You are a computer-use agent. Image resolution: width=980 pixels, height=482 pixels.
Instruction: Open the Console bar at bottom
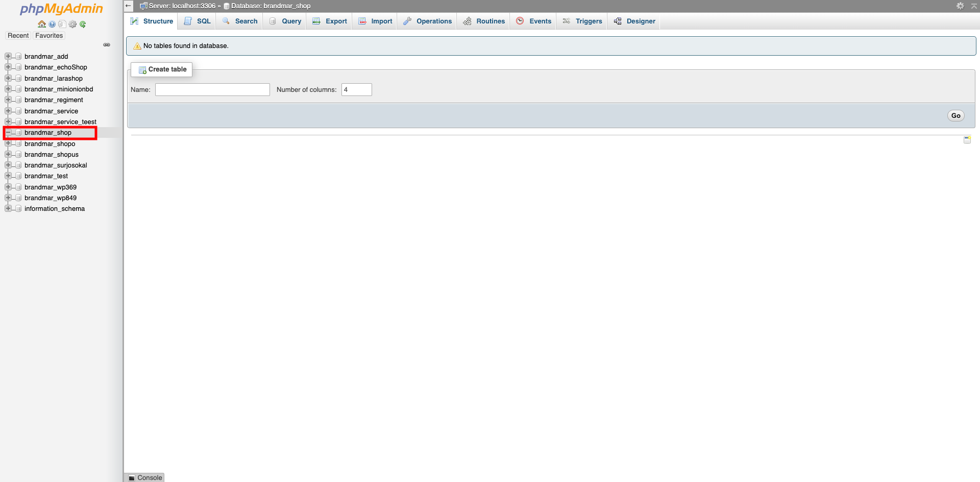pyautogui.click(x=145, y=477)
